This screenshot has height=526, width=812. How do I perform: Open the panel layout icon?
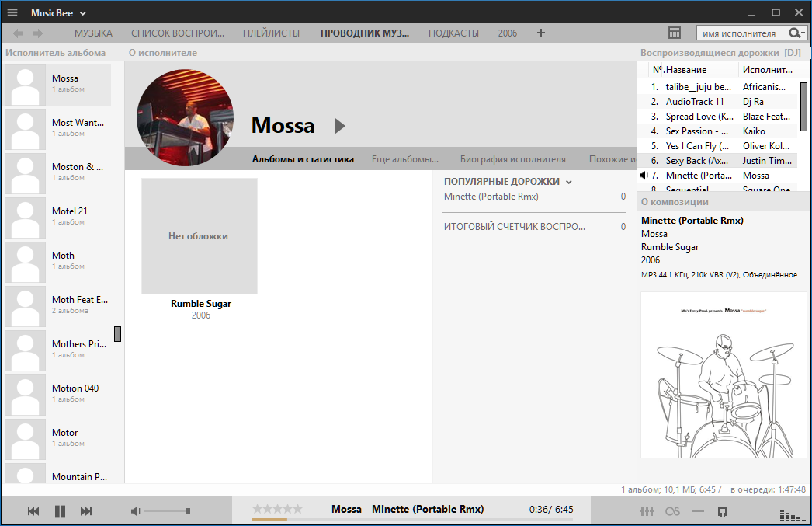click(x=675, y=33)
